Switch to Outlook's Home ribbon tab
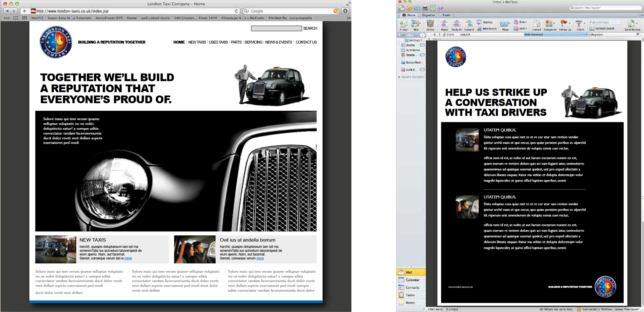The width and height of the screenshot is (644, 312). [x=409, y=15]
